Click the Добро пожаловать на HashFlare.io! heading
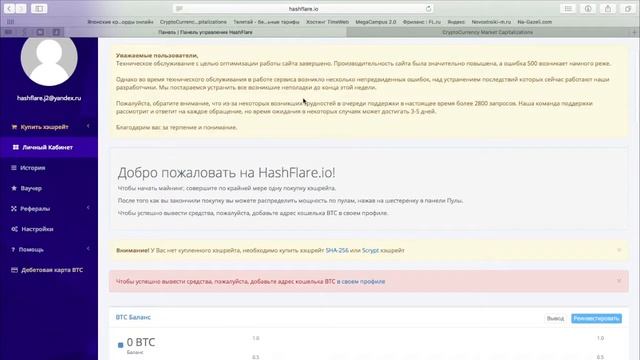The image size is (640, 360). click(x=227, y=173)
